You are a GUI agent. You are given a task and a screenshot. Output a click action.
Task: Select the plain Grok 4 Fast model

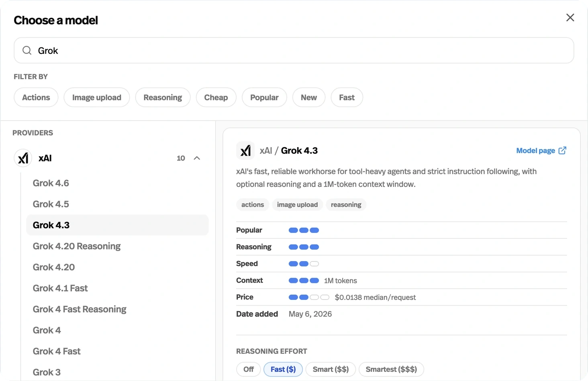[x=117, y=351]
